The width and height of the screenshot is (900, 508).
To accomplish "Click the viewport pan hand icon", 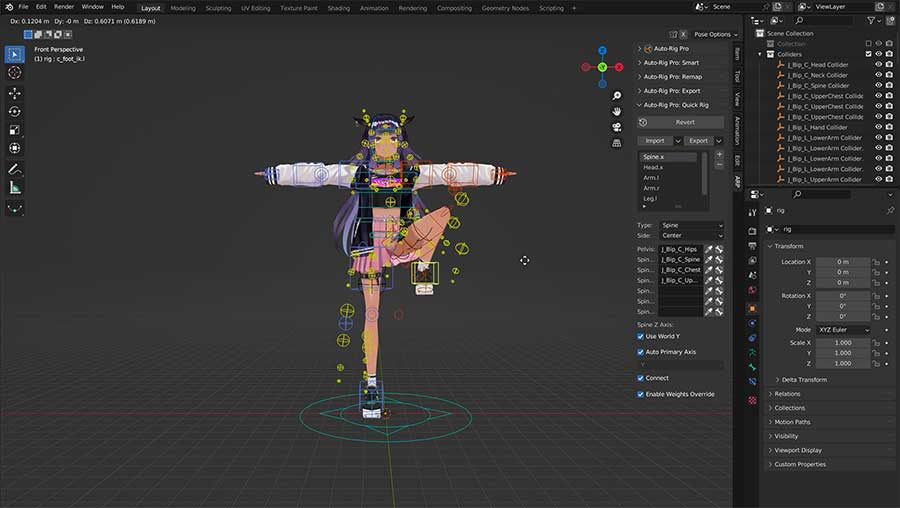I will pos(617,111).
